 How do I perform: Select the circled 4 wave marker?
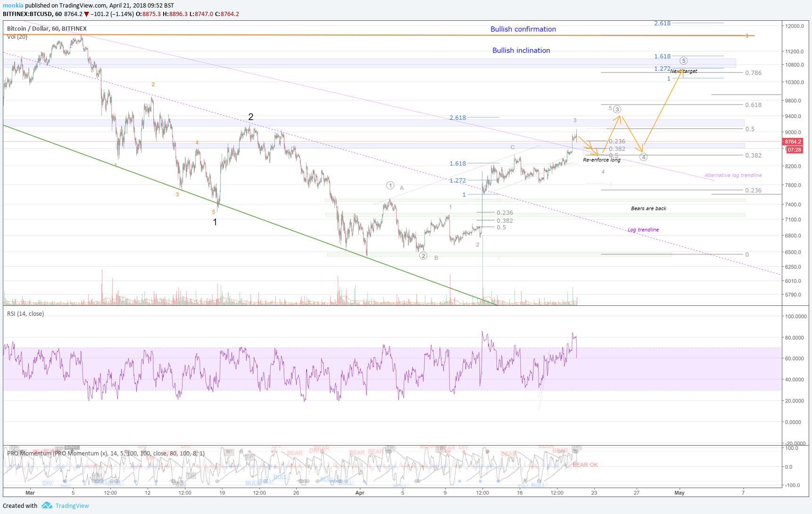click(x=643, y=157)
